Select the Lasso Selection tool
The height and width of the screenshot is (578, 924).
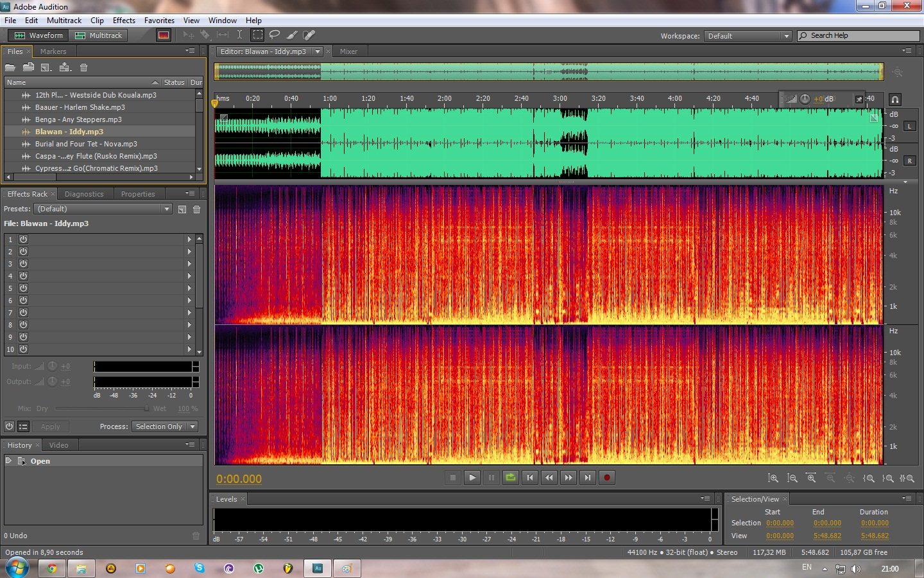(x=275, y=35)
